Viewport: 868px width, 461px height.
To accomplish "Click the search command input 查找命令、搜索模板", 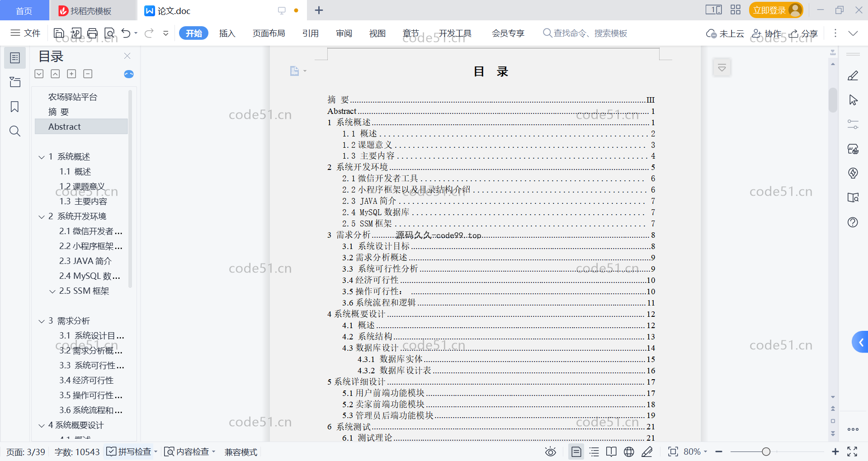I will coord(585,33).
